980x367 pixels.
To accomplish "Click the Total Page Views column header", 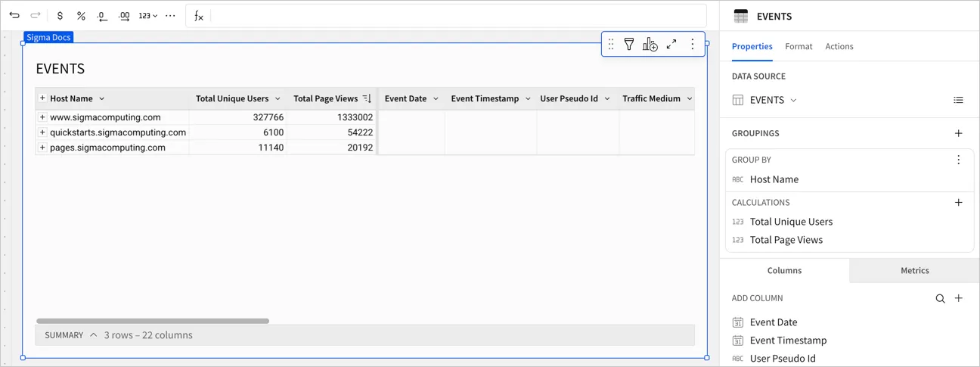I will click(x=325, y=99).
